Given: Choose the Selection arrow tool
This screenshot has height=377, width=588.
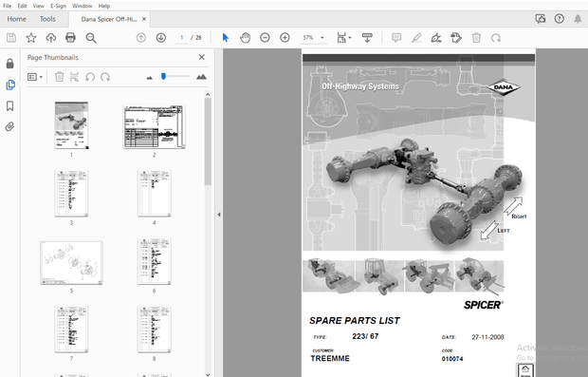Looking at the screenshot, I should (226, 38).
